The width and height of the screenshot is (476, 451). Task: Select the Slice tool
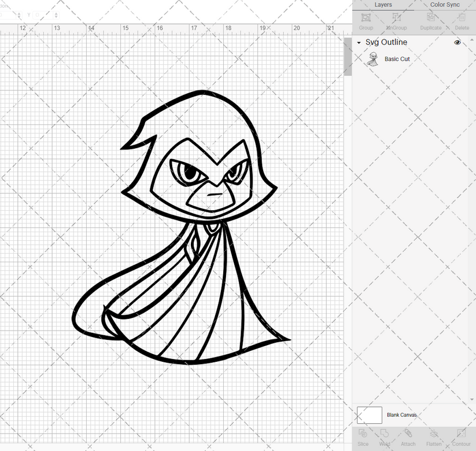click(x=363, y=436)
